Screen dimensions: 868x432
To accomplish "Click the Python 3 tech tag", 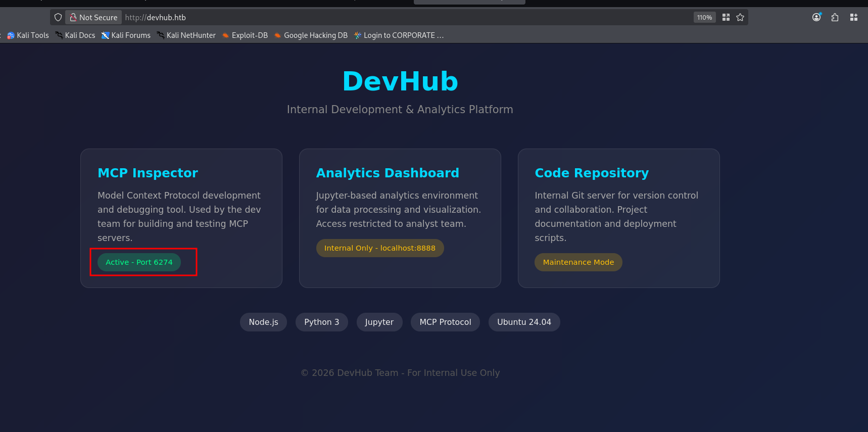I will (322, 322).
